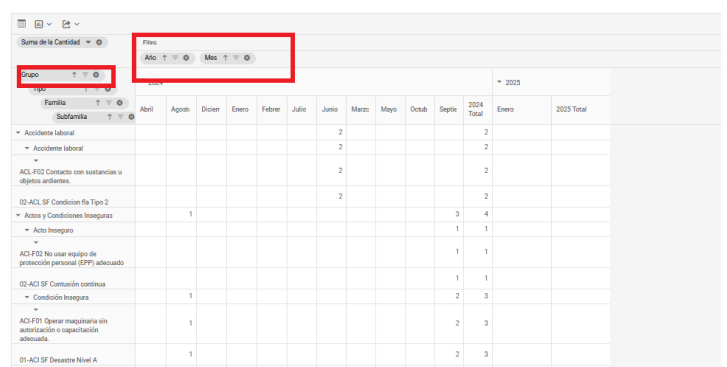Remove the Mes field from columns
This screenshot has height=367, width=727.
click(x=247, y=58)
